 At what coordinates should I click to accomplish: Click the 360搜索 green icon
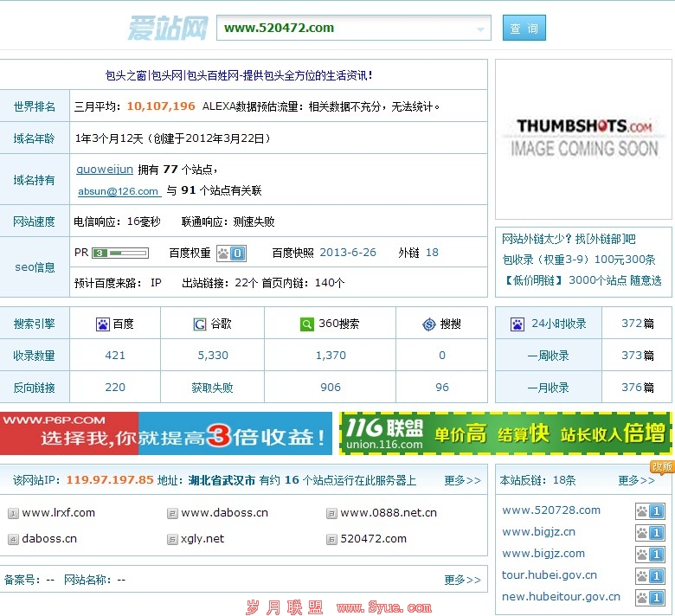tap(307, 324)
